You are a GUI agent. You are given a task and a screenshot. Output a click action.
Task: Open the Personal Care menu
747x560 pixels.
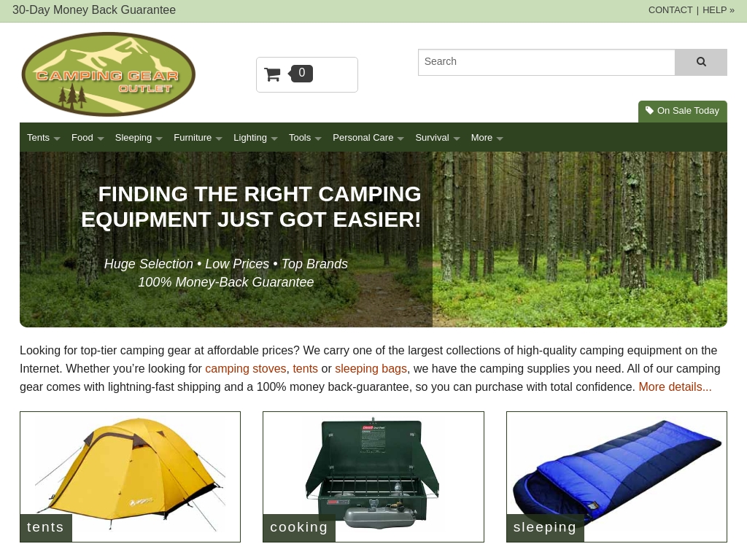pos(368,138)
